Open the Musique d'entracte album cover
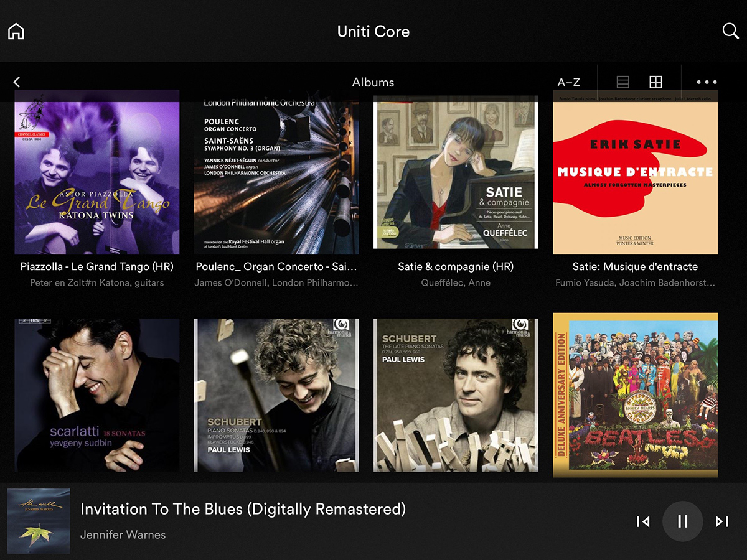This screenshot has width=747, height=560. click(x=636, y=172)
